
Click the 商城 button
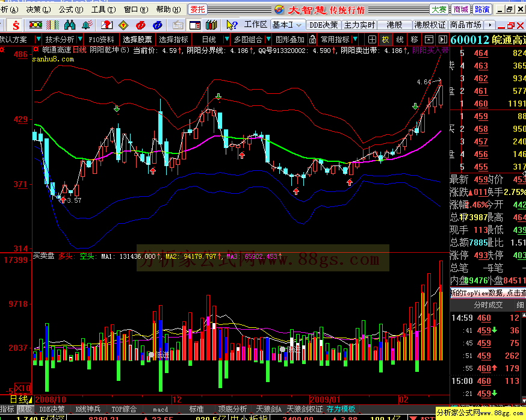click(460, 10)
